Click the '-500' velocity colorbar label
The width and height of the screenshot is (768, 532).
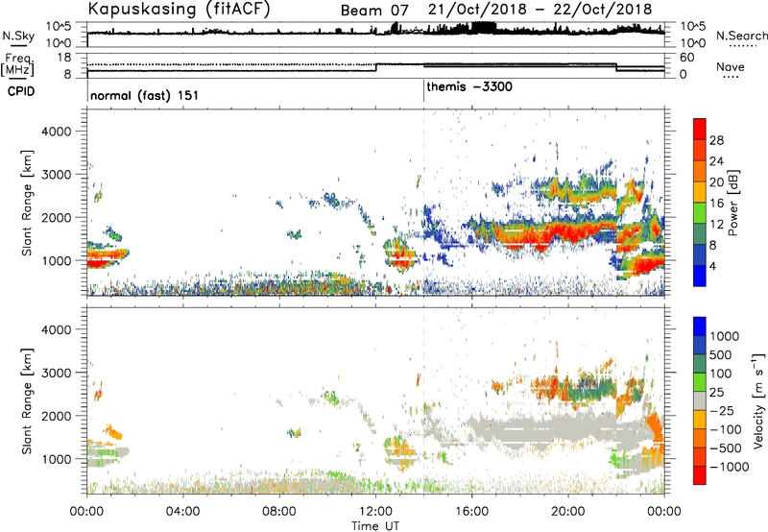tap(726, 448)
